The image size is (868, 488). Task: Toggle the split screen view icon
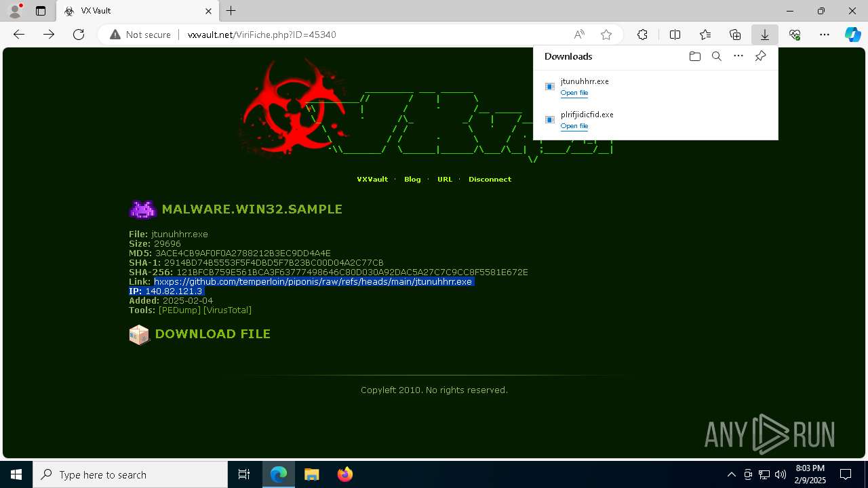pyautogui.click(x=675, y=35)
